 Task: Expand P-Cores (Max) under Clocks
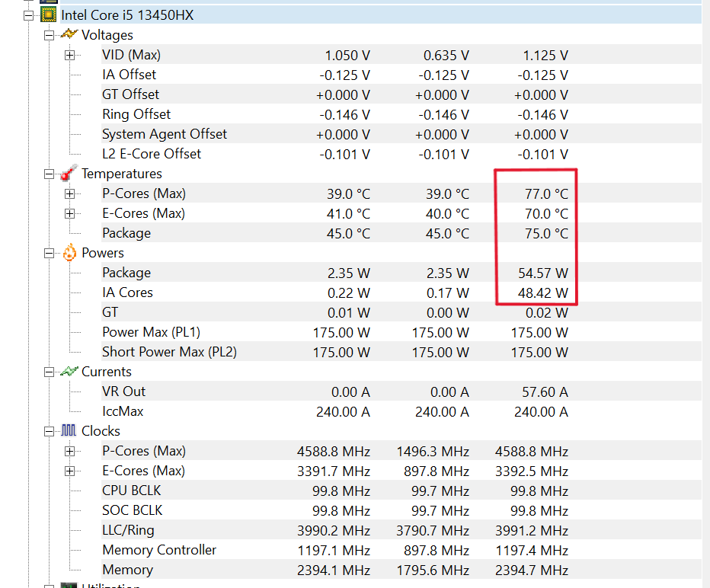pos(70,452)
